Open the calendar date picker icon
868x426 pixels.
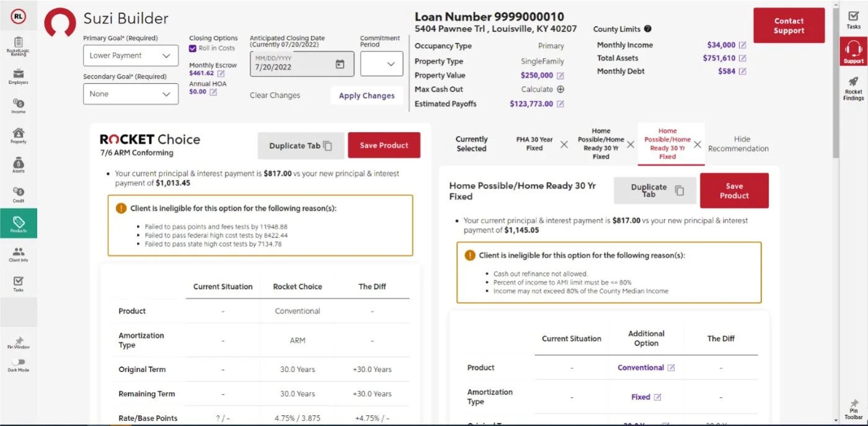click(x=340, y=64)
